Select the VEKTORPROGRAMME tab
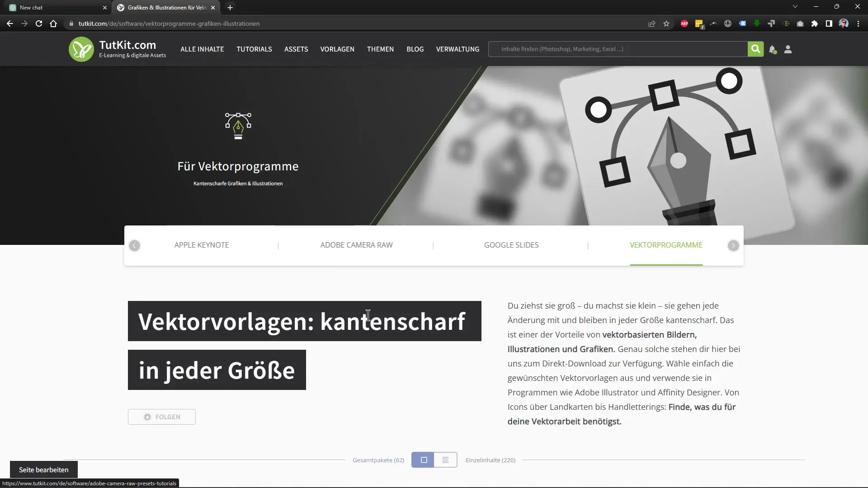868x488 pixels. point(666,245)
